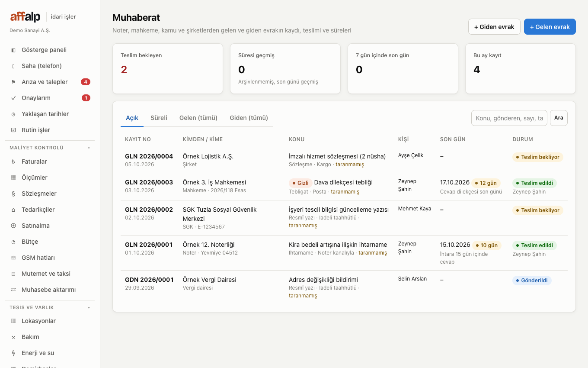Open Enerji ve su lightning icon
The height and width of the screenshot is (368, 588).
(13, 353)
